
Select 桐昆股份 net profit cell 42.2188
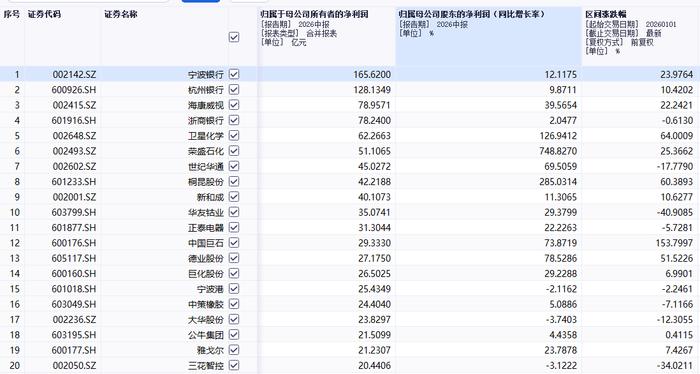tap(374, 182)
